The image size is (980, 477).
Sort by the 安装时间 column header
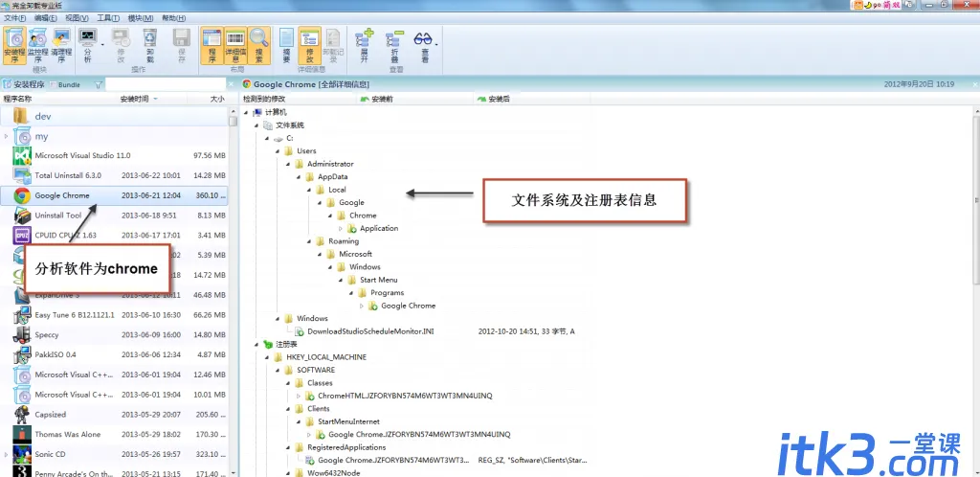pos(134,99)
